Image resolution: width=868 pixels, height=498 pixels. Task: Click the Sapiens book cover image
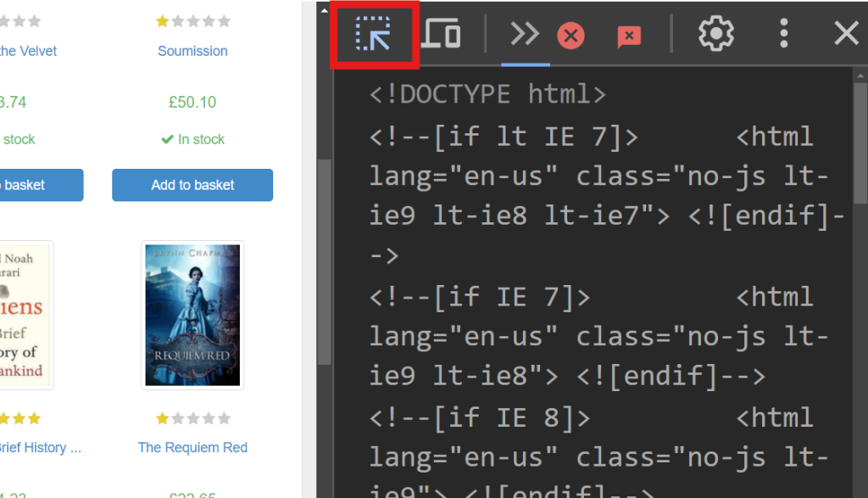pyautogui.click(x=24, y=315)
